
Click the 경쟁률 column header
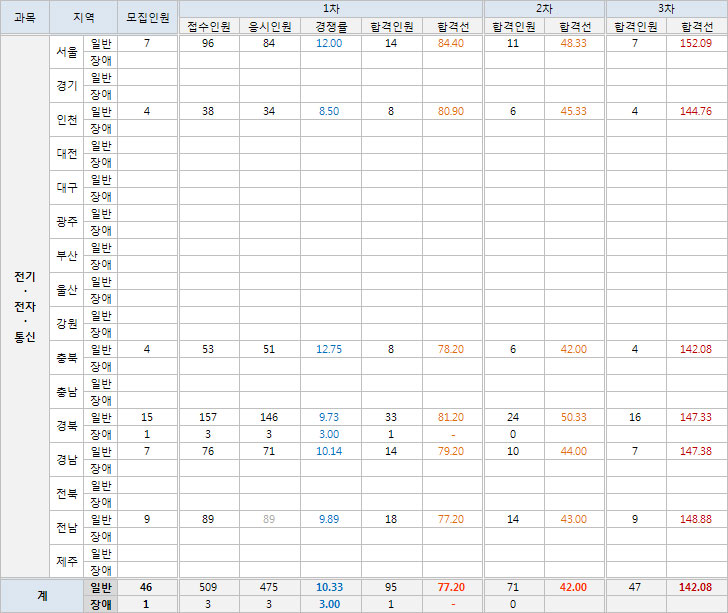[331, 26]
